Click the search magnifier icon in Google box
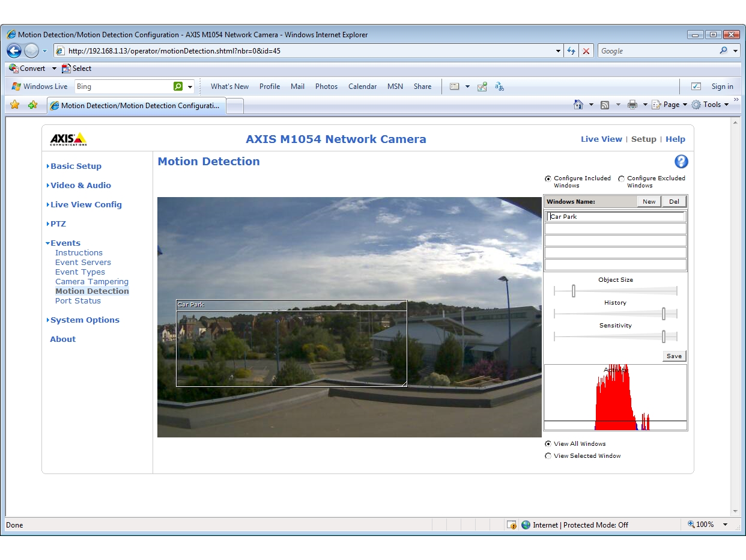The height and width of the screenshot is (560, 746). pyautogui.click(x=724, y=51)
